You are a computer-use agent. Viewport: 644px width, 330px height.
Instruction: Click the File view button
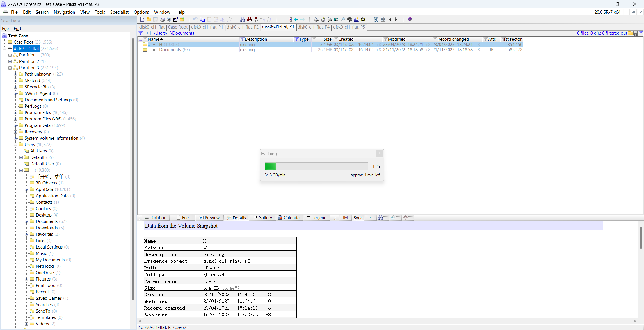pos(183,218)
